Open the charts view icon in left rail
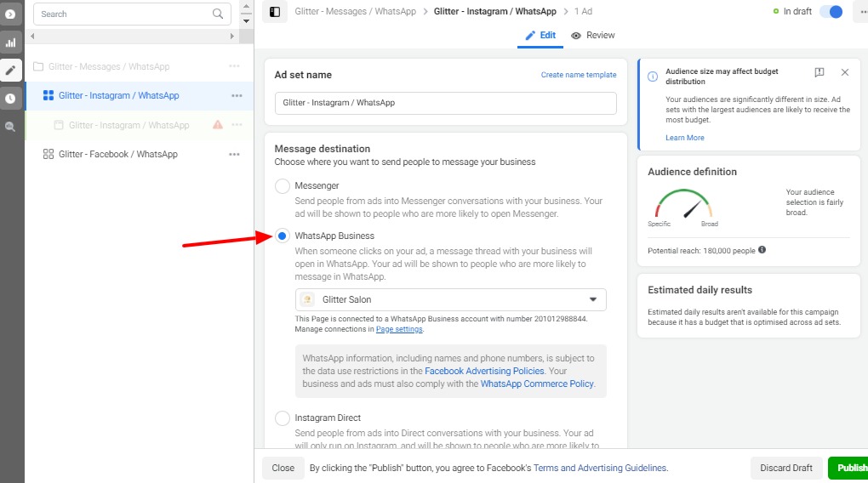868x483 pixels. click(x=10, y=43)
